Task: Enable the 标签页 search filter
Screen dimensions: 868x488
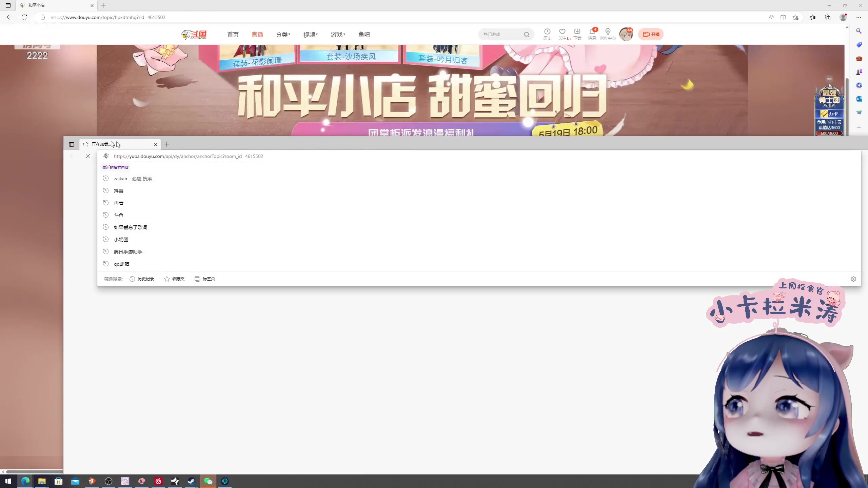Action: [x=205, y=279]
